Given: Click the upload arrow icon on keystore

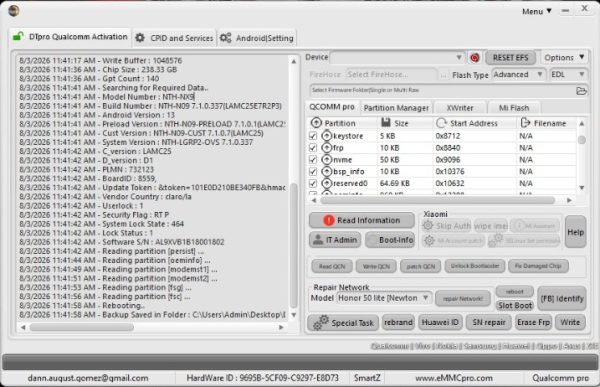Looking at the screenshot, I should 326,136.
